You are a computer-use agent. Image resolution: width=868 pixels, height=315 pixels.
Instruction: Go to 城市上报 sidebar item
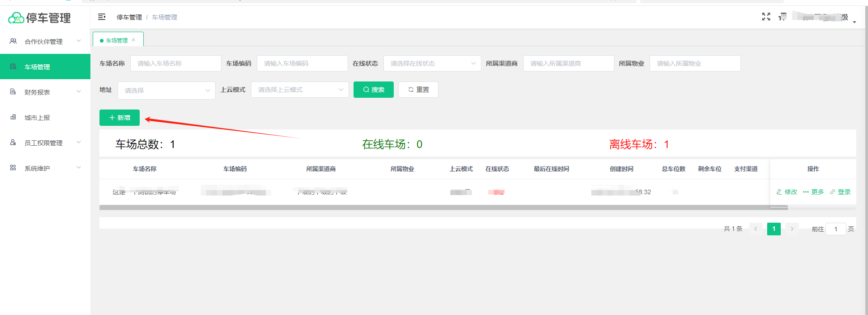tap(45, 117)
